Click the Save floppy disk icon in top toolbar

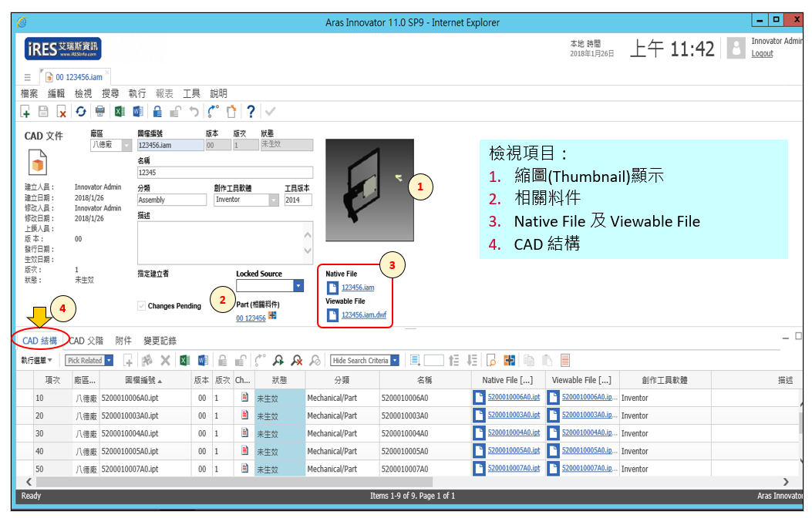tap(43, 111)
